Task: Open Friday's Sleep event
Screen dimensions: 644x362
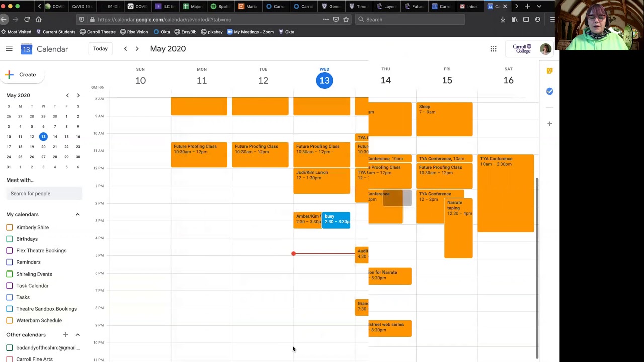Action: (444, 119)
